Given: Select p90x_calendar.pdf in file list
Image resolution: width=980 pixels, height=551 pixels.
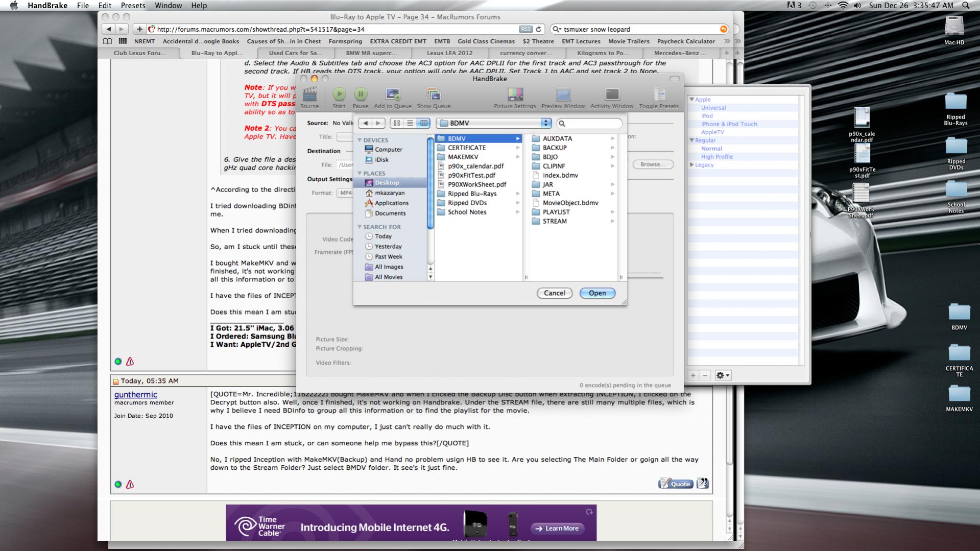Looking at the screenshot, I should pos(479,166).
